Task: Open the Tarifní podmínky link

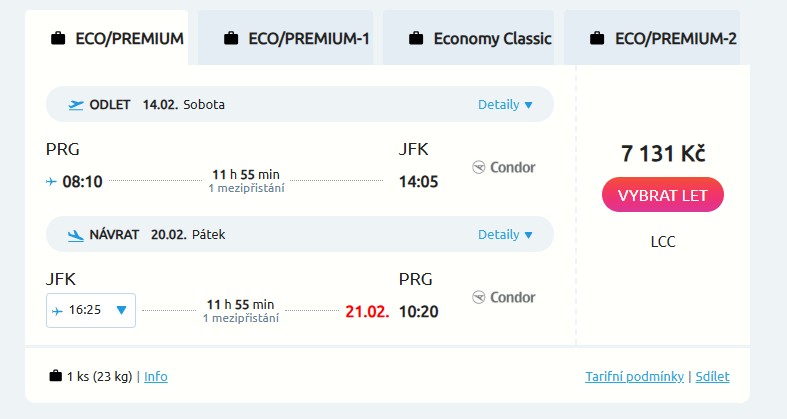Action: (634, 377)
